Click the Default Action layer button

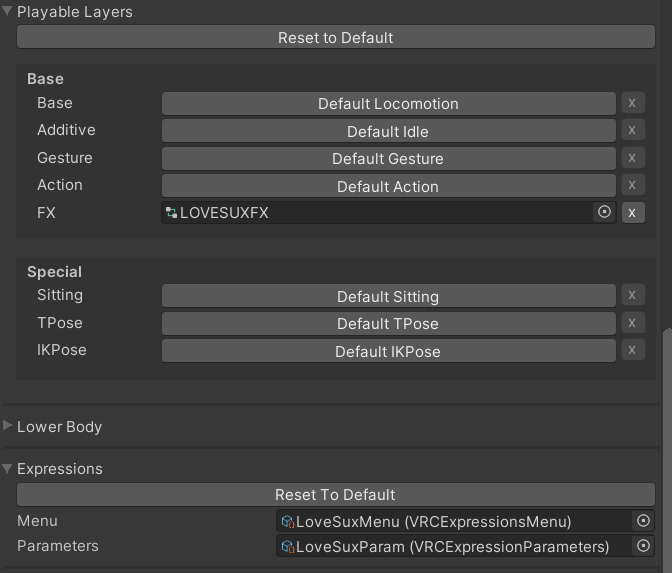(388, 186)
